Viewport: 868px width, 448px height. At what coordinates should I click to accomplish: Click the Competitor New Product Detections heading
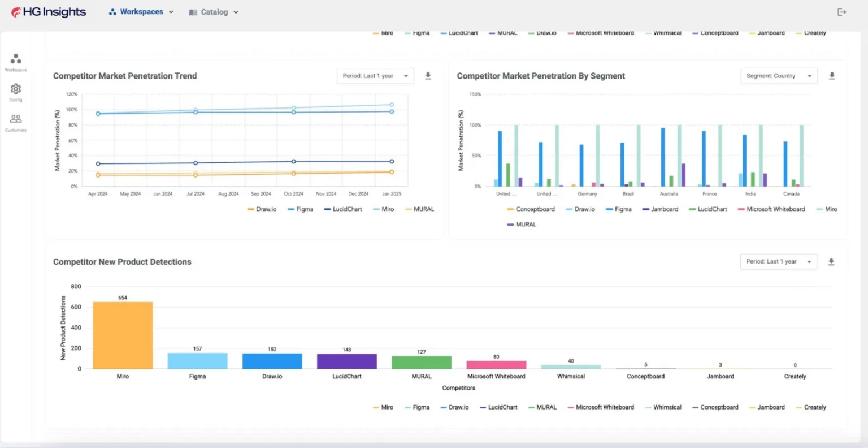click(122, 262)
